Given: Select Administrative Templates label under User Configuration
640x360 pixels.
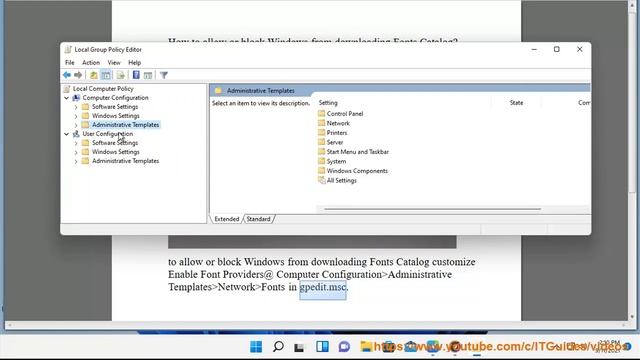Looking at the screenshot, I should [x=125, y=161].
